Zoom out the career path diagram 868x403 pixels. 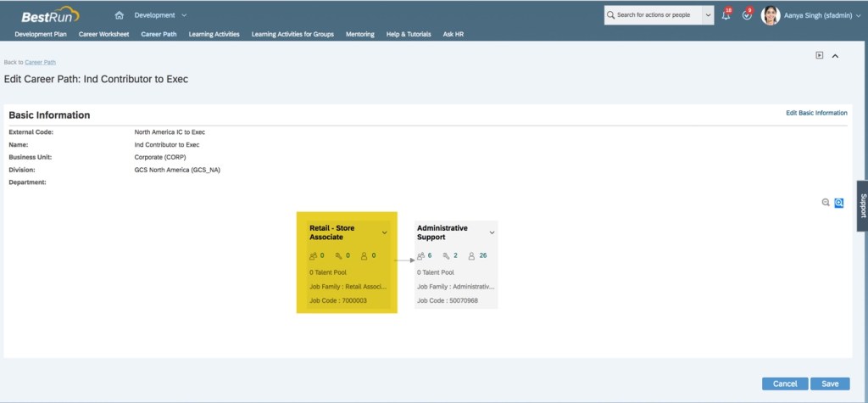point(826,203)
